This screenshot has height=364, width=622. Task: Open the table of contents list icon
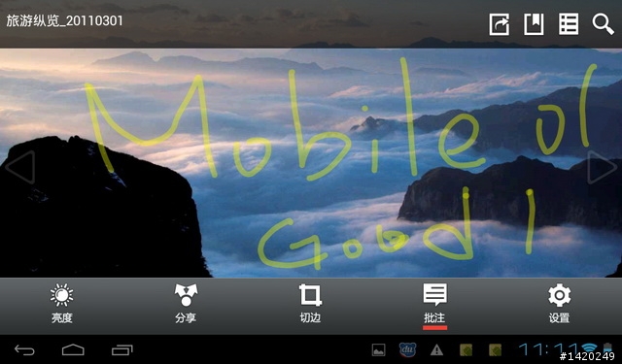pyautogui.click(x=569, y=24)
